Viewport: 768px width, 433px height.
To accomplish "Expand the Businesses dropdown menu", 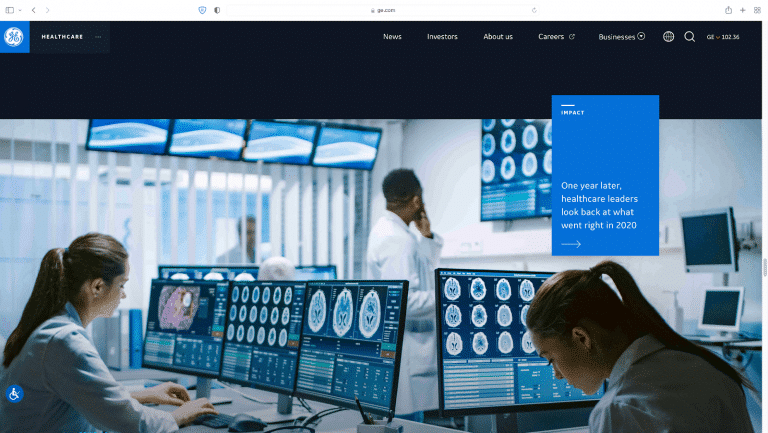I will point(621,37).
